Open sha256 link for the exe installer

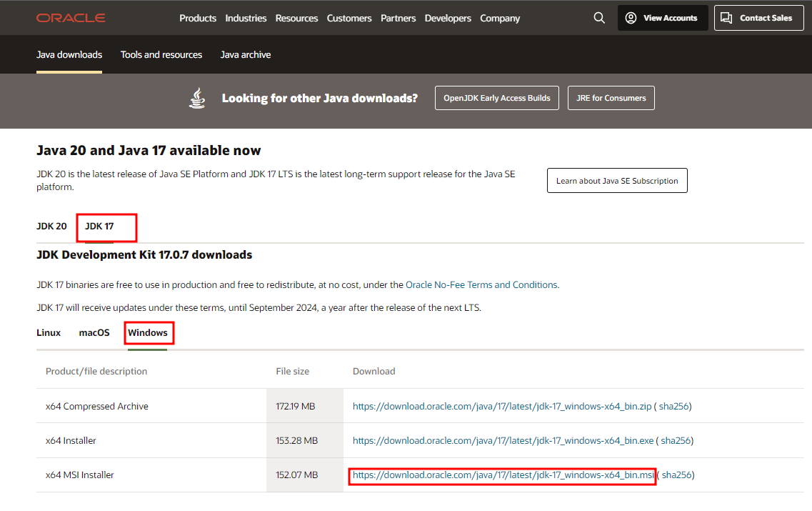coord(676,440)
